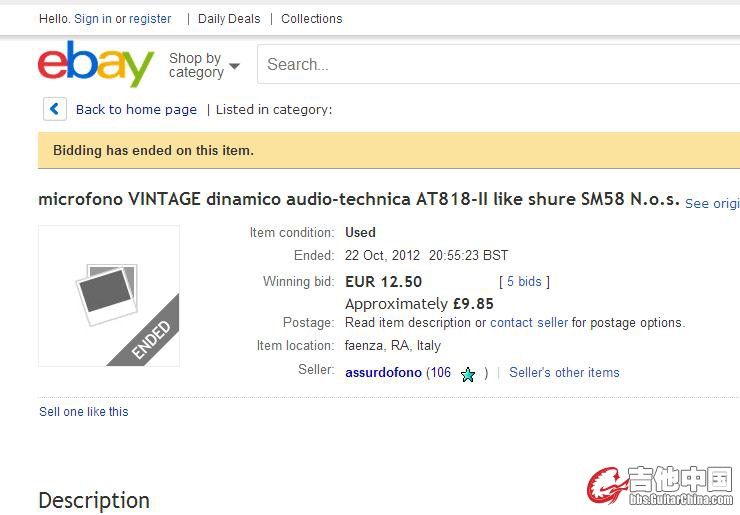Viewport: 740px width, 515px height.
Task: Click the seller's turquoise feedback star icon
Action: 468,374
